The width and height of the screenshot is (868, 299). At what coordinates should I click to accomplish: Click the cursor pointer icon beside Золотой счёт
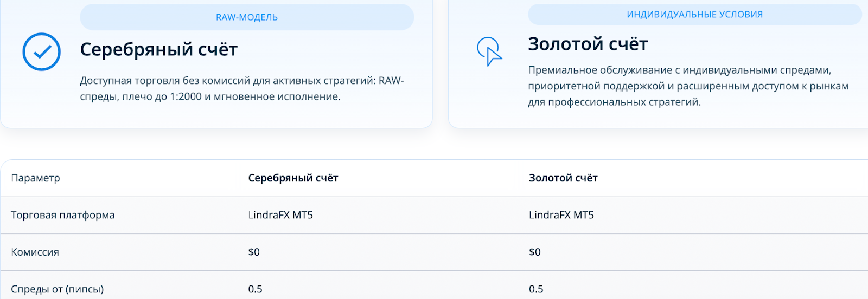[x=489, y=52]
